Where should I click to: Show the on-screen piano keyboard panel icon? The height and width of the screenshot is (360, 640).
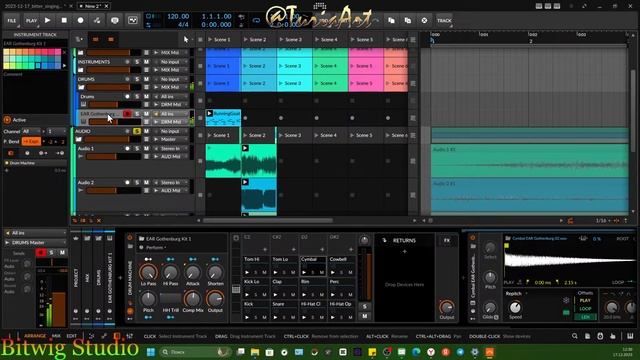point(630,336)
